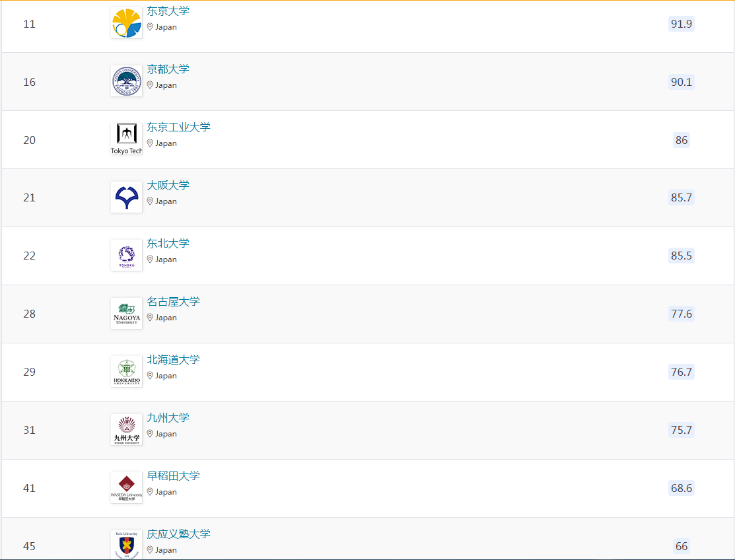Open the 京都大学 link

pyautogui.click(x=168, y=69)
